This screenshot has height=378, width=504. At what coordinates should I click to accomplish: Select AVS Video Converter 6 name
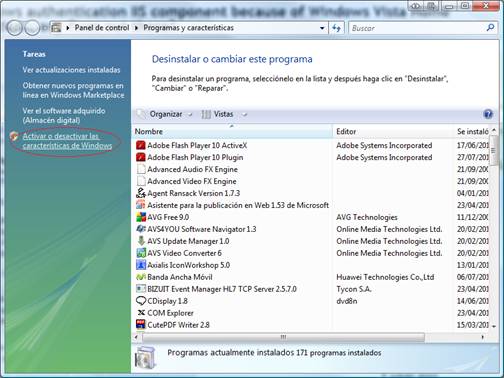(184, 253)
